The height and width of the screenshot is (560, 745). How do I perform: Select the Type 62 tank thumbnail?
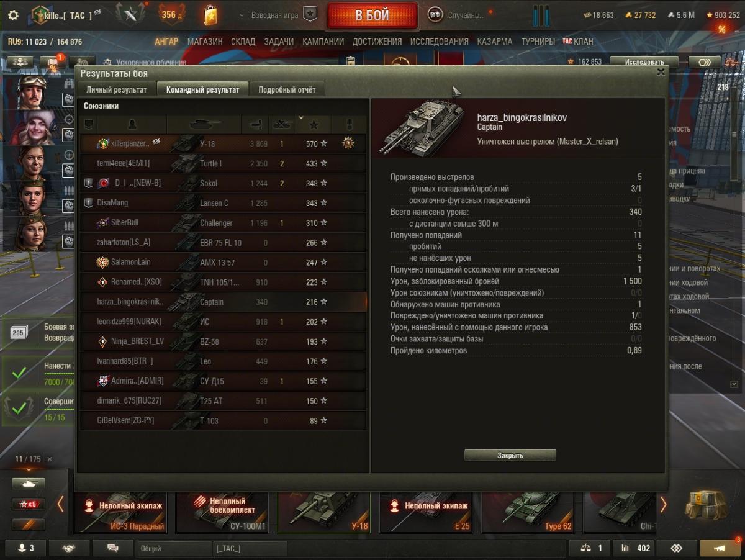pyautogui.click(x=527, y=512)
